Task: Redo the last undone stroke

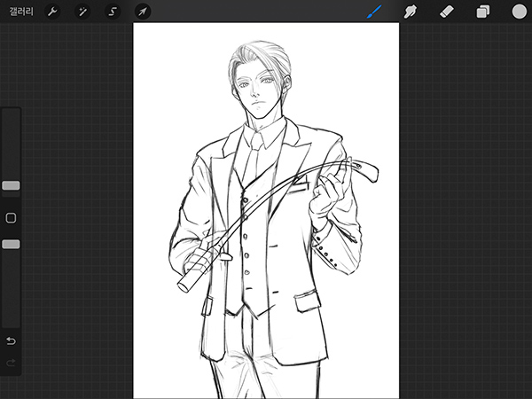Action: click(x=11, y=363)
